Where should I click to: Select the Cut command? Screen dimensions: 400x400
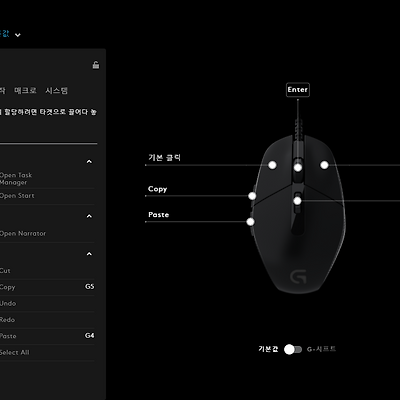[47, 271]
